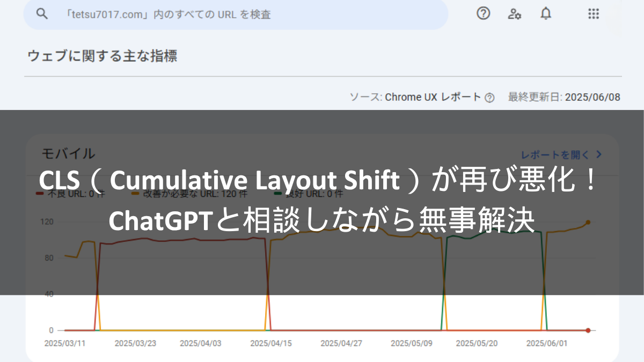
Task: Click the 2025/03/11 date label on the chart
Action: coord(65,343)
